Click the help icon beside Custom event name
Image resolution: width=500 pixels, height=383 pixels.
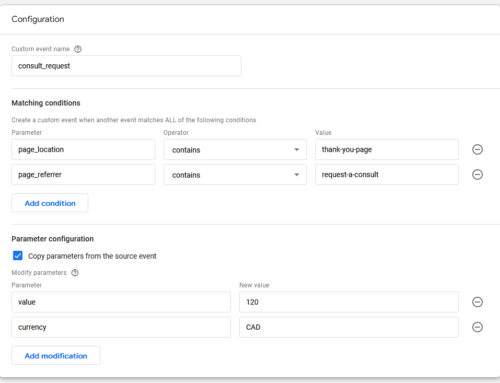[x=78, y=49]
